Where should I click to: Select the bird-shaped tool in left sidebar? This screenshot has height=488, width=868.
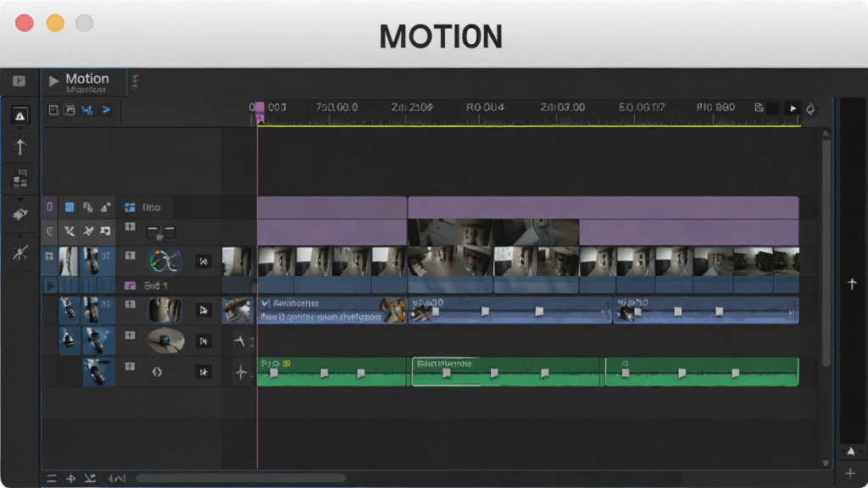(x=20, y=214)
